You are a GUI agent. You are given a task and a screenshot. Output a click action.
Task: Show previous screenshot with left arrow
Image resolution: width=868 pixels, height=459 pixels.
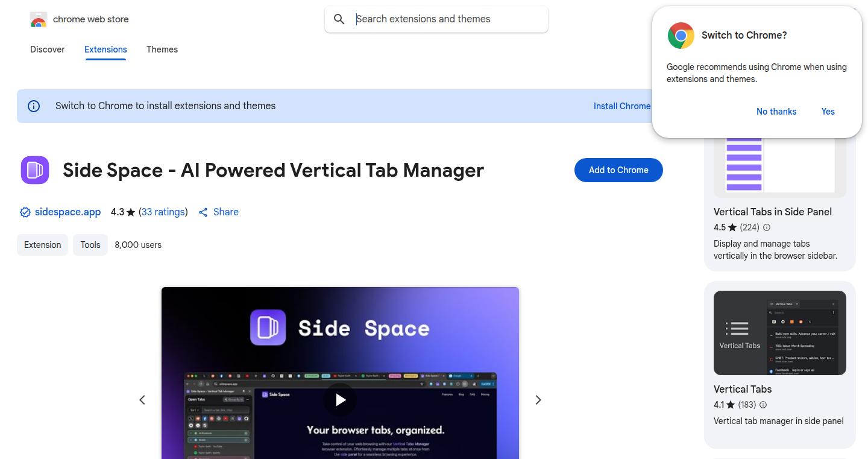pyautogui.click(x=142, y=400)
